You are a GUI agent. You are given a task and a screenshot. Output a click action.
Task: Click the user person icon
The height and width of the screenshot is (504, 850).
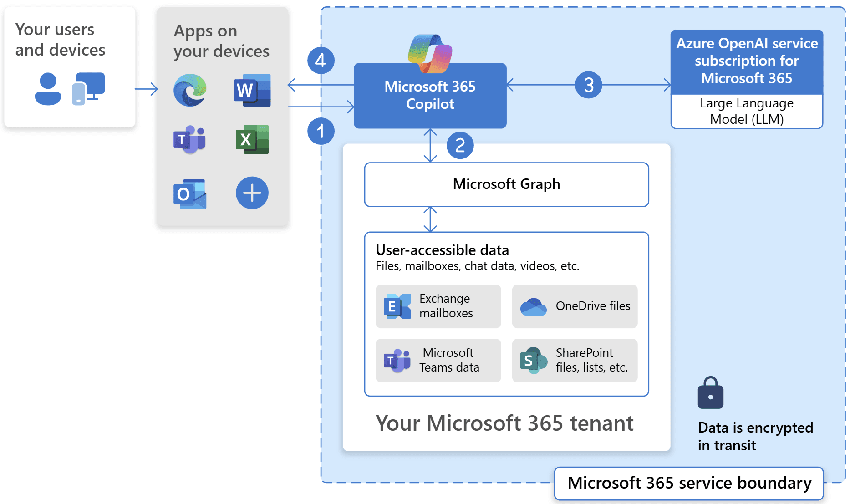48,89
